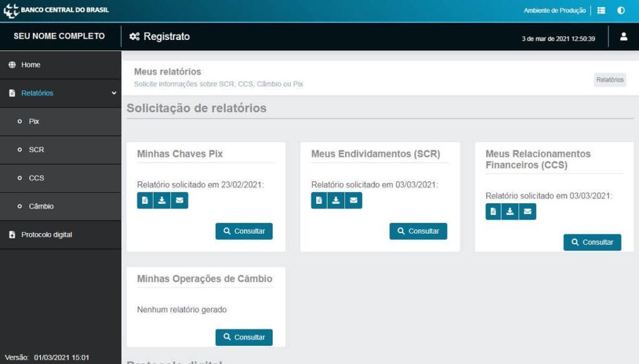Download the Meus Endividamentos (SCR) report

336,200
